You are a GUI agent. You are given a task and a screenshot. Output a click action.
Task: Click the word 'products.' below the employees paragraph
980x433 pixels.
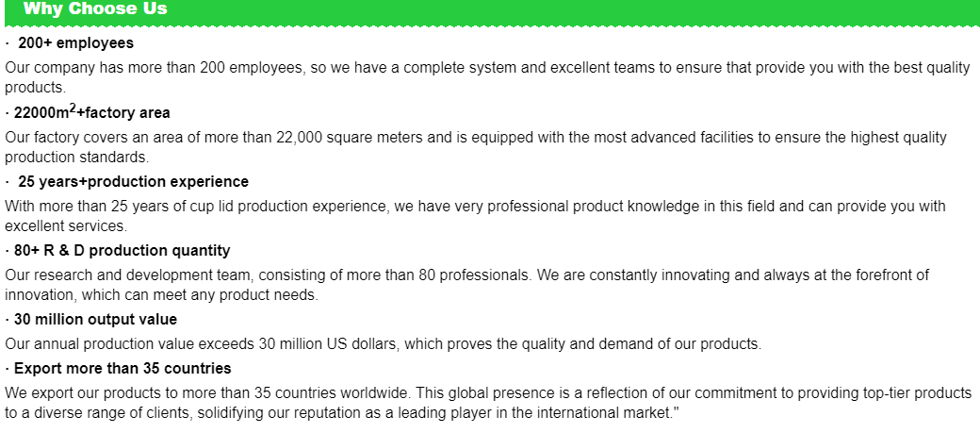[x=35, y=88]
